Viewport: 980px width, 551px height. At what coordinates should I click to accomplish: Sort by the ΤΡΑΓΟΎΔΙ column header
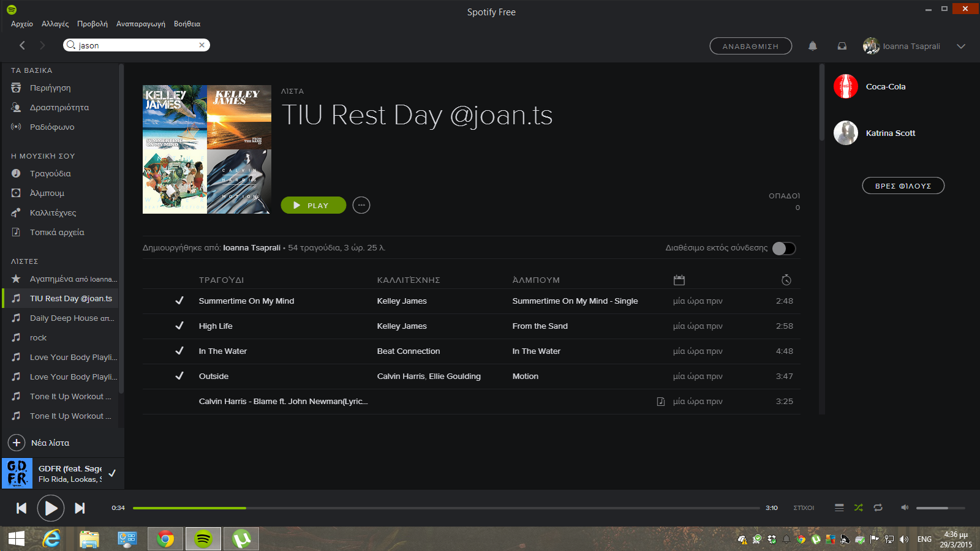click(x=221, y=280)
